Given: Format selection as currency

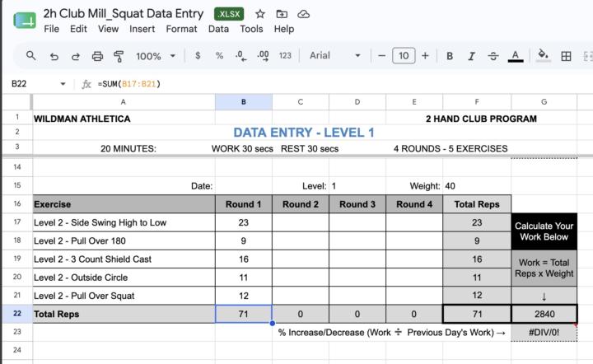Looking at the screenshot, I should click(198, 56).
